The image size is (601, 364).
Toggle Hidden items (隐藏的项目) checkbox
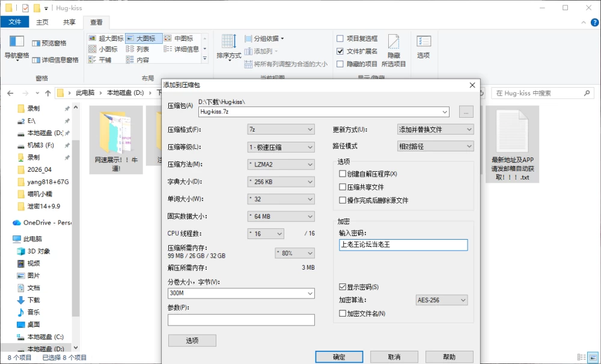coord(340,64)
